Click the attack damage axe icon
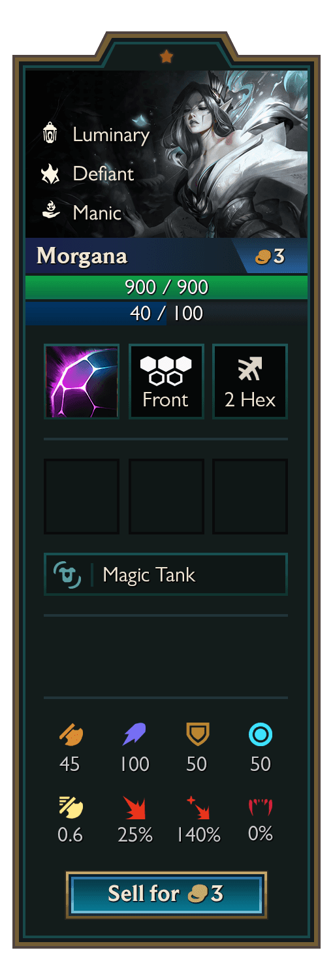Screen dimensions: 333x980 coord(71,735)
